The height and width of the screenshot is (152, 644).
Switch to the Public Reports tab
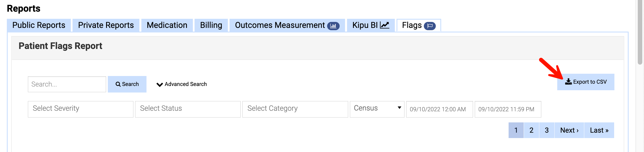tap(39, 25)
